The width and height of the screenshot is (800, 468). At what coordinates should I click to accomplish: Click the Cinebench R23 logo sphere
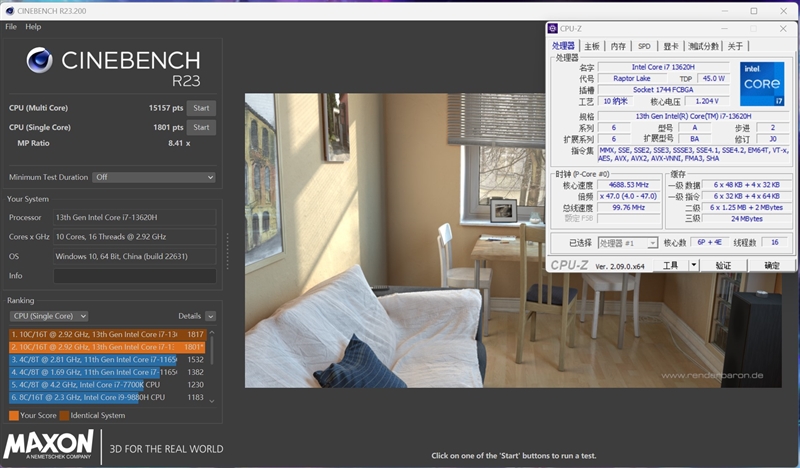tap(39, 60)
